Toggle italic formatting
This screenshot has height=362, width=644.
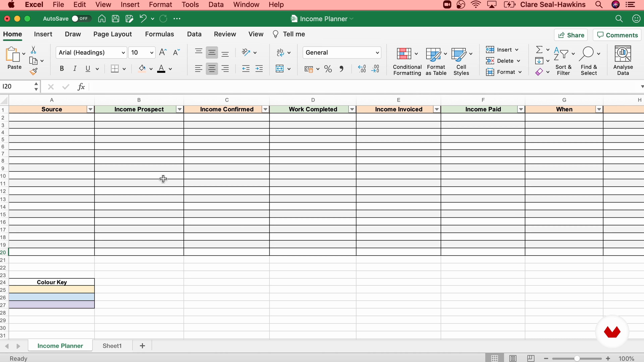pyautogui.click(x=74, y=69)
